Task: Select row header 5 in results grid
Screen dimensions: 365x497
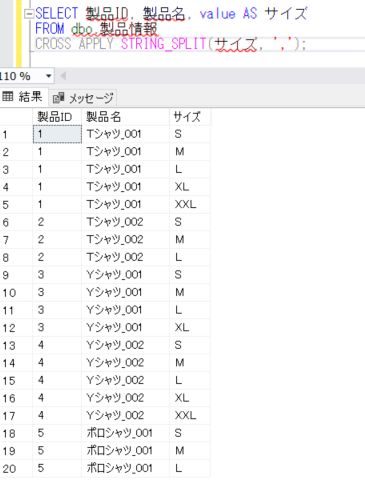Action: pos(16,205)
